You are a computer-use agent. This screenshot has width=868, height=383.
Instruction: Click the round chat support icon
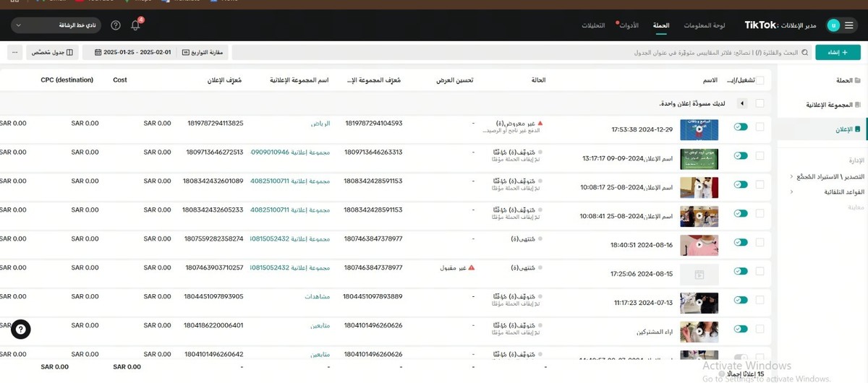21,330
